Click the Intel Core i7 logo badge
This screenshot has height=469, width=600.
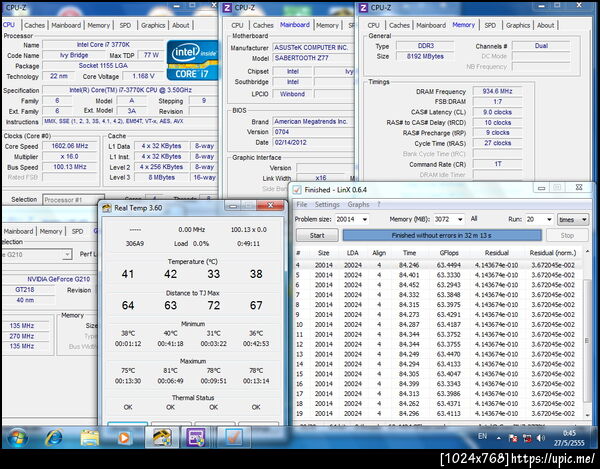click(x=192, y=60)
